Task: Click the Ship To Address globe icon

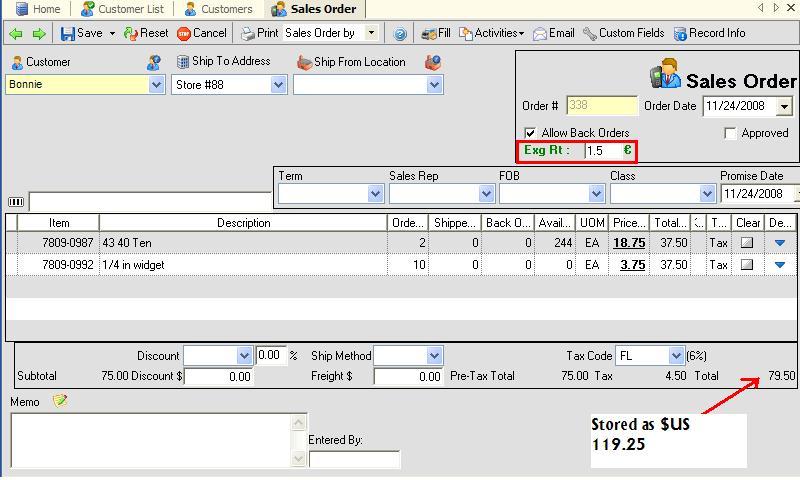Action: [x=183, y=62]
